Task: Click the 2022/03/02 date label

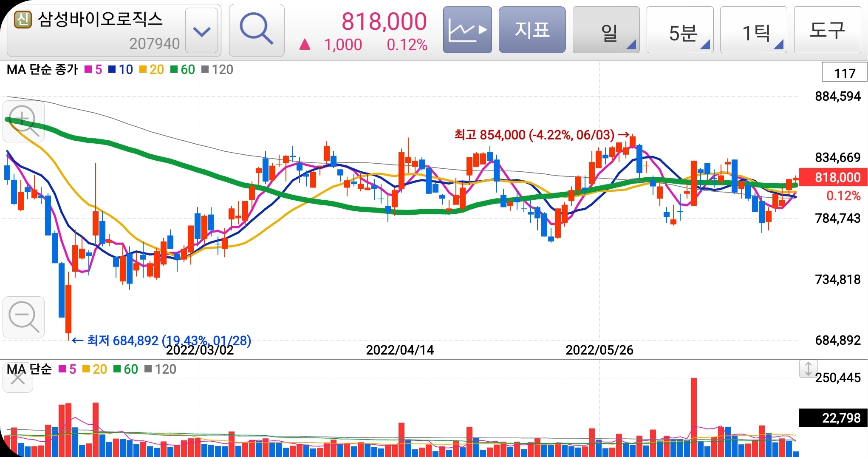Action: point(200,350)
